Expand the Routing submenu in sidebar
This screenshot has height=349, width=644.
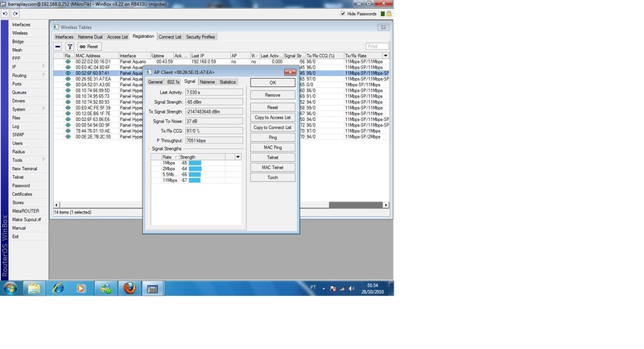click(x=43, y=75)
